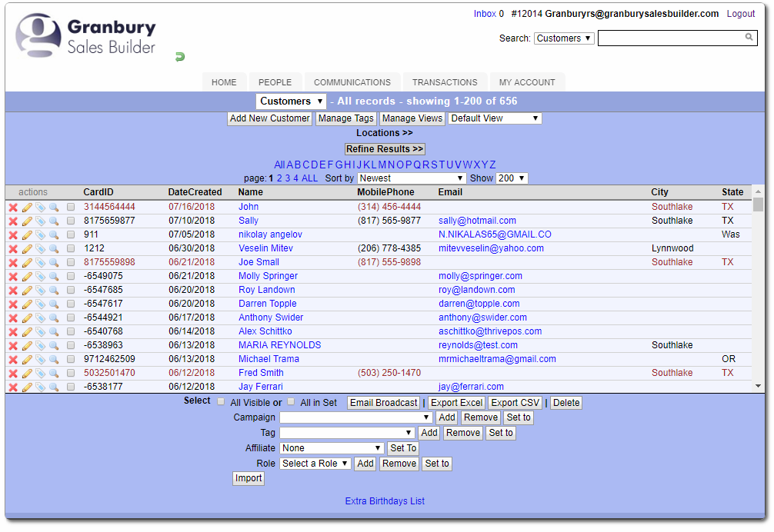The width and height of the screenshot is (774, 532).
Task: Open Customers record type dropdown in header bar
Action: click(x=291, y=101)
